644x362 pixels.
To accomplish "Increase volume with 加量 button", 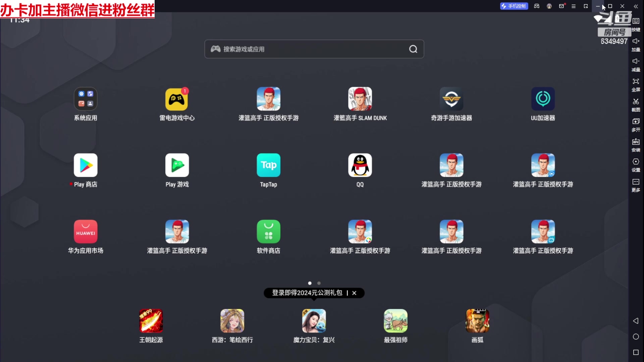I will (636, 42).
